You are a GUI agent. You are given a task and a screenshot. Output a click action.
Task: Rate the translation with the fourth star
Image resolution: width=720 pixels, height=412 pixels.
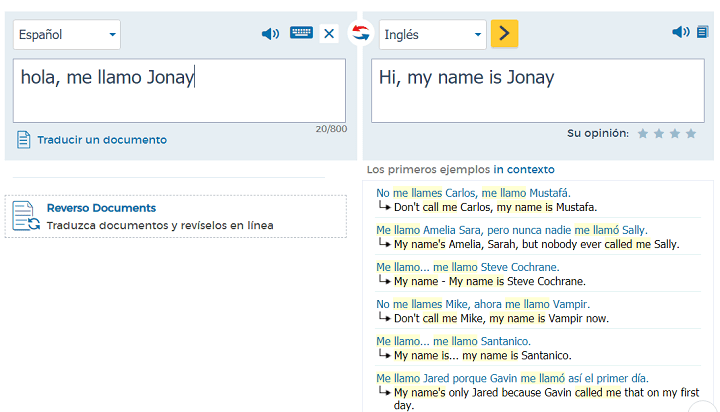689,133
